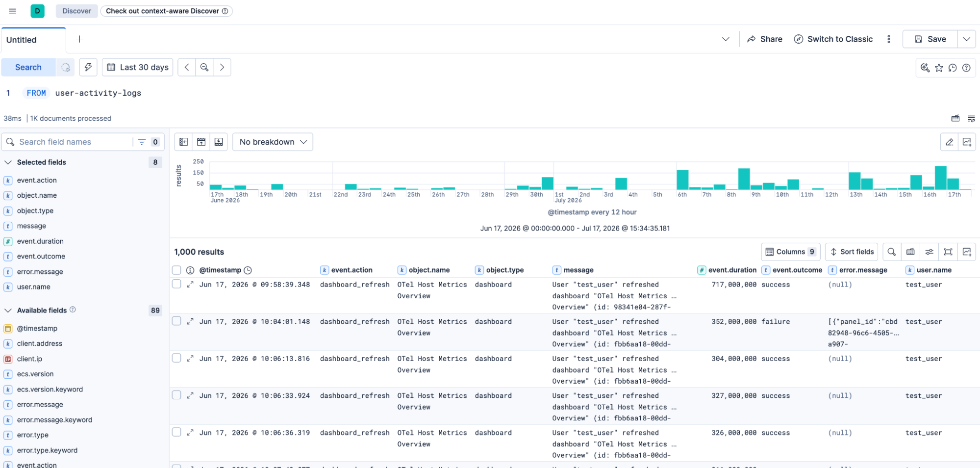Open the No breakdown dropdown

(273, 142)
